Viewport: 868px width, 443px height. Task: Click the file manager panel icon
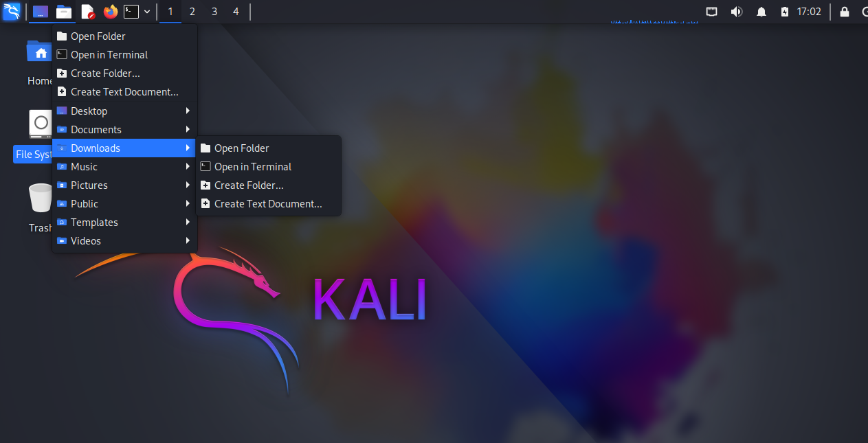64,12
